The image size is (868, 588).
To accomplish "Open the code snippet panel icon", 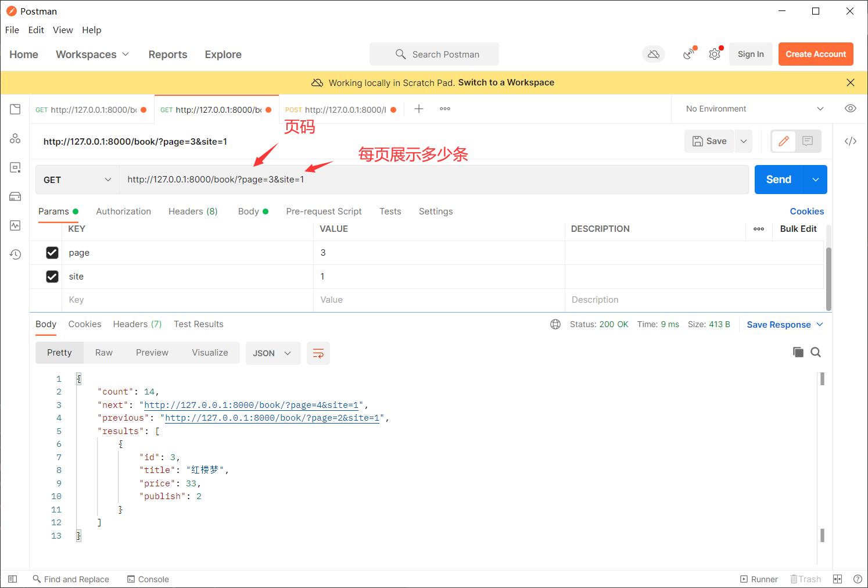I will (850, 141).
